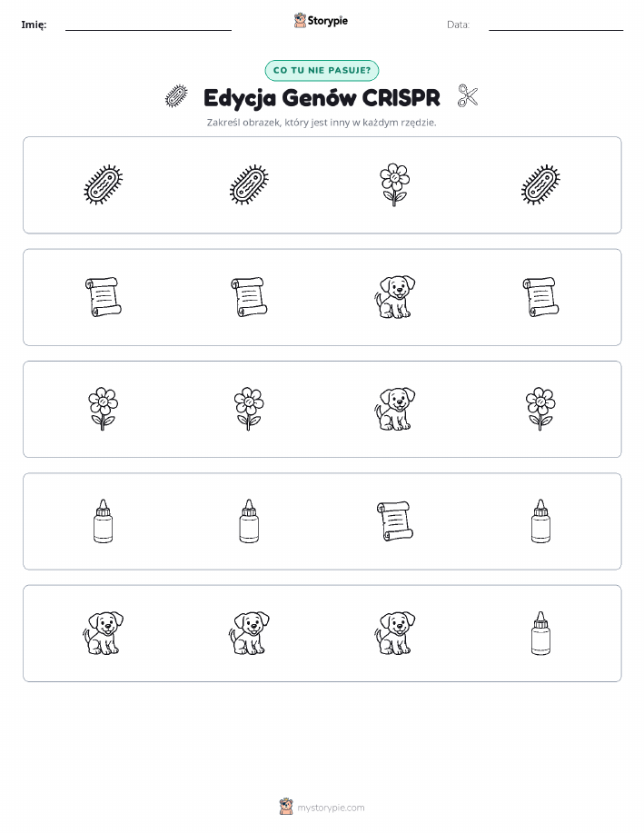Select the puppy among the scrolls
The height and width of the screenshot is (833, 644).
click(x=394, y=296)
